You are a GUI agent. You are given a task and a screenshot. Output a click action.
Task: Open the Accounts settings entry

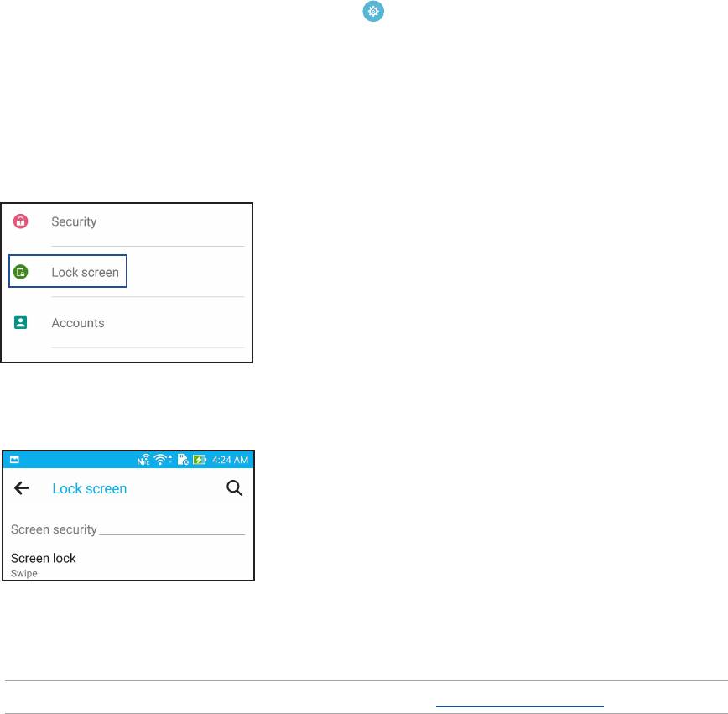78,322
